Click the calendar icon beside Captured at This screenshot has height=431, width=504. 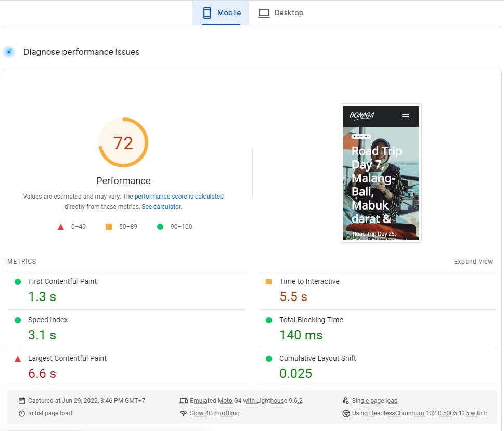click(x=22, y=401)
